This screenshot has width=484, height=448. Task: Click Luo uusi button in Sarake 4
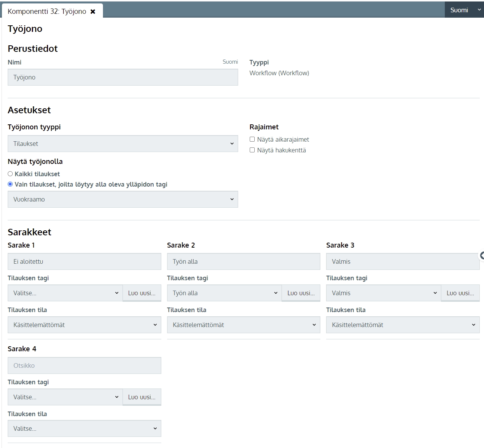[x=142, y=397]
